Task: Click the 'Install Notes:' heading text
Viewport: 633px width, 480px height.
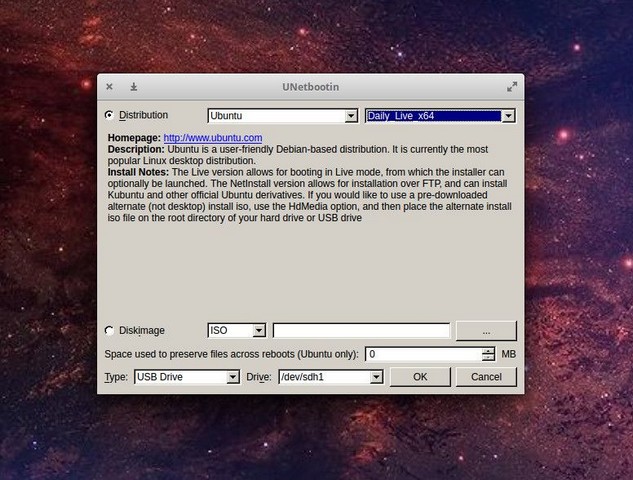Action: [x=138, y=172]
